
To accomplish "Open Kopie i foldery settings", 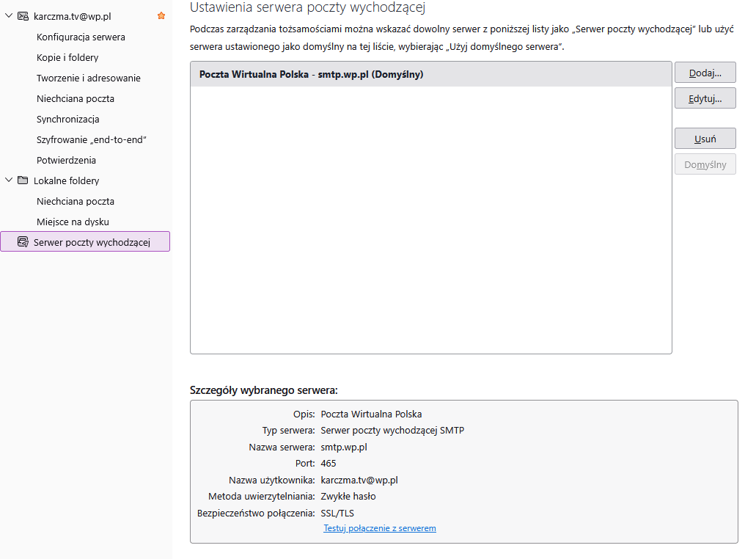I will (67, 57).
